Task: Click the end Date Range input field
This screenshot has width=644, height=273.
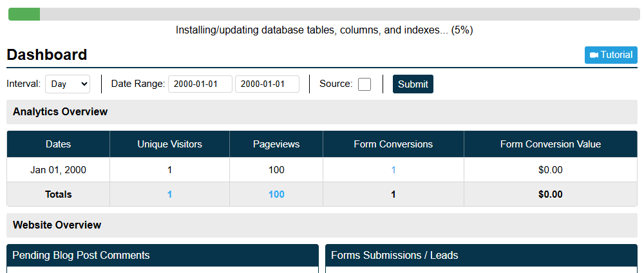Action: coord(267,84)
